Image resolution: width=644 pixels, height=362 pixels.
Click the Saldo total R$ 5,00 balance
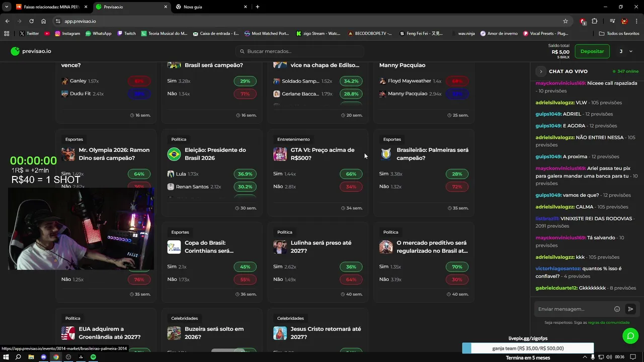[558, 51]
